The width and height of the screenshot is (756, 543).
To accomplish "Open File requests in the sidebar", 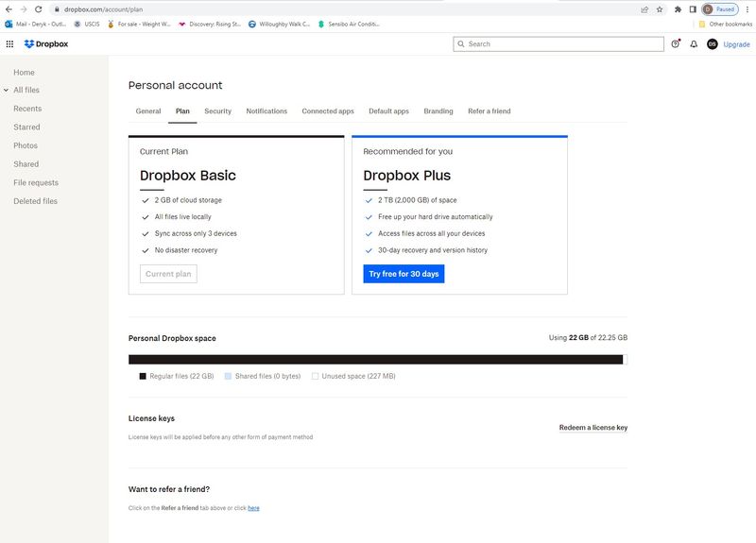I will coord(36,182).
